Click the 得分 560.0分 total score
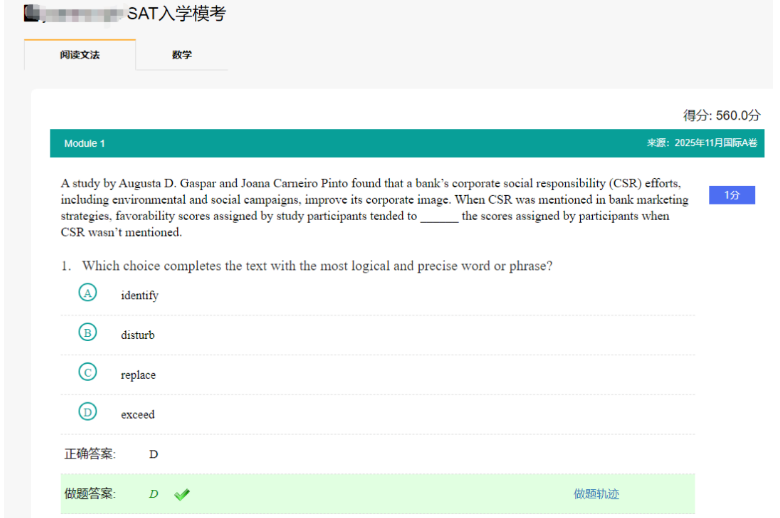780x518 pixels. click(x=721, y=115)
